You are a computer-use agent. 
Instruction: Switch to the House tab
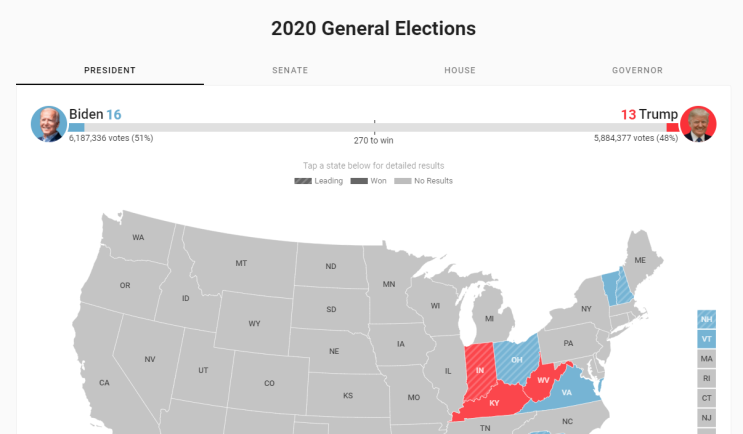[x=460, y=70]
